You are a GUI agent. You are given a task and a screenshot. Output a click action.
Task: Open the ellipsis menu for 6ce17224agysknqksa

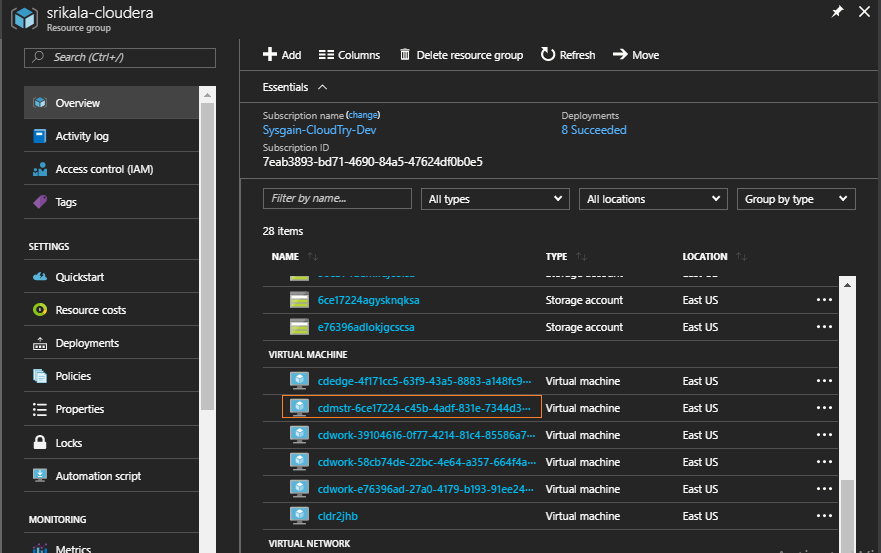pos(824,300)
